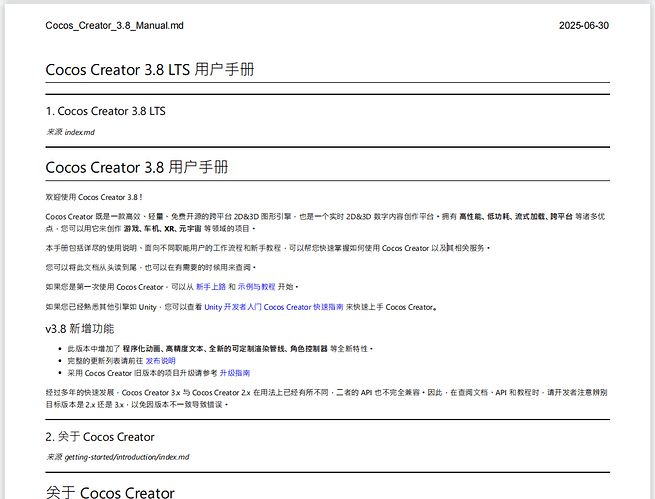Screen dimensions: 655x499
Task: Open the 发布说明 link
Action: (x=160, y=361)
